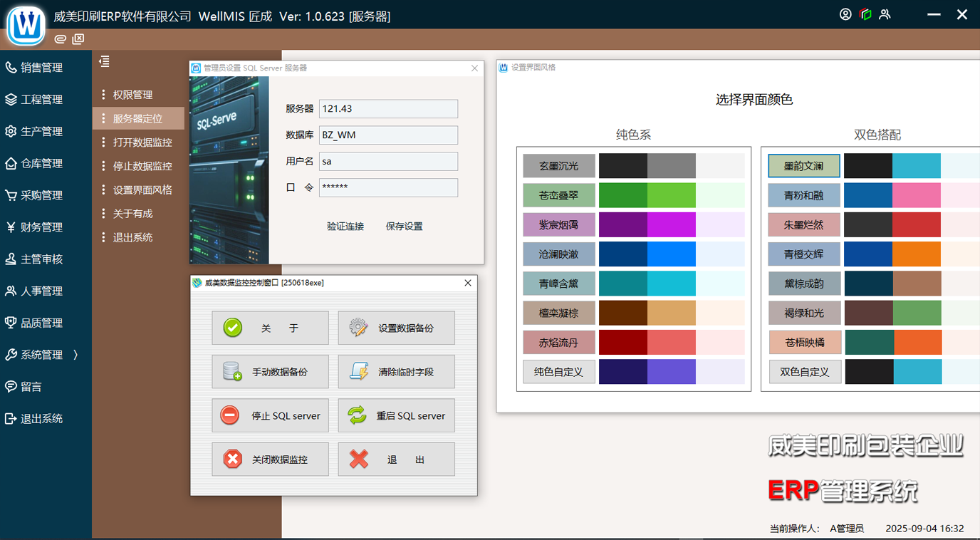Expand 系统管理 sidebar arrow
980x540 pixels.
(x=75, y=355)
